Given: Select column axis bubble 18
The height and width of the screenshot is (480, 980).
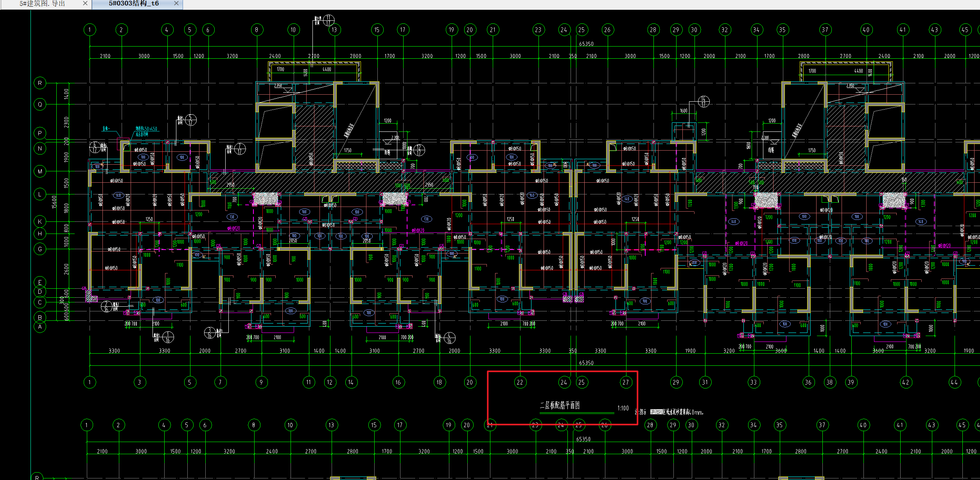Looking at the screenshot, I should click(x=440, y=382).
